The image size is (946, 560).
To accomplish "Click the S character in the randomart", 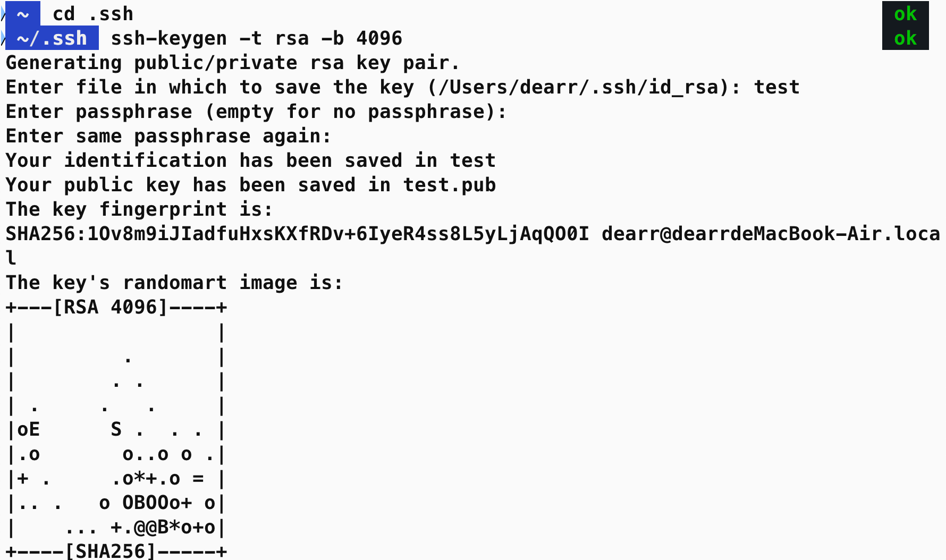I will tap(116, 429).
